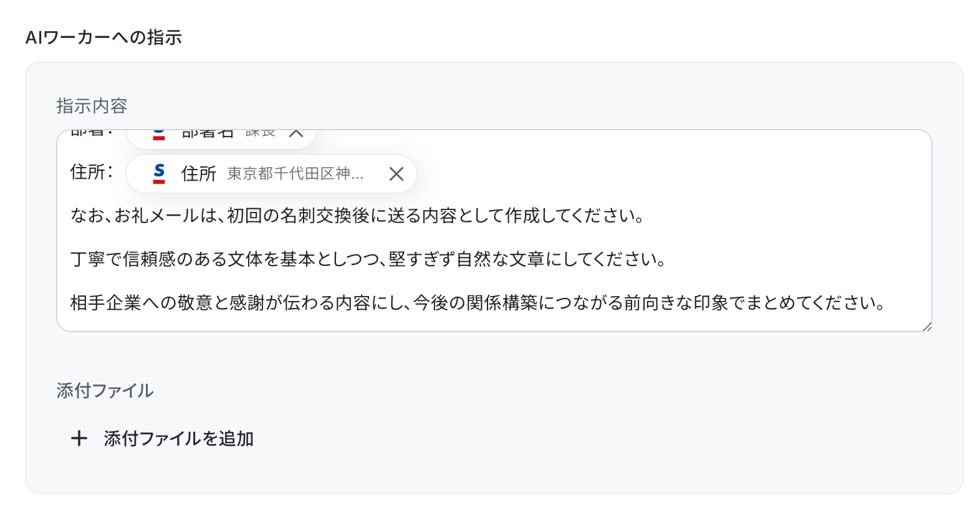Click empty textarea space right of 住所 chip
Screen dimensions: 980x511
coord(673,173)
